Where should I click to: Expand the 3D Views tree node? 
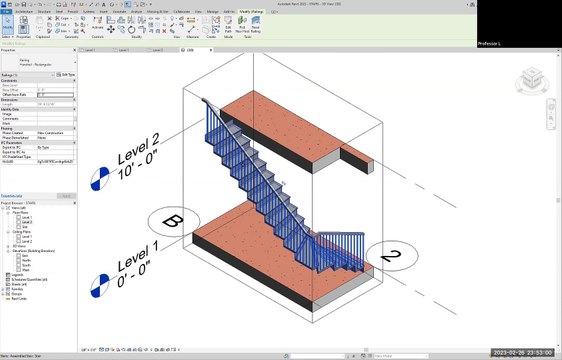coord(8,246)
